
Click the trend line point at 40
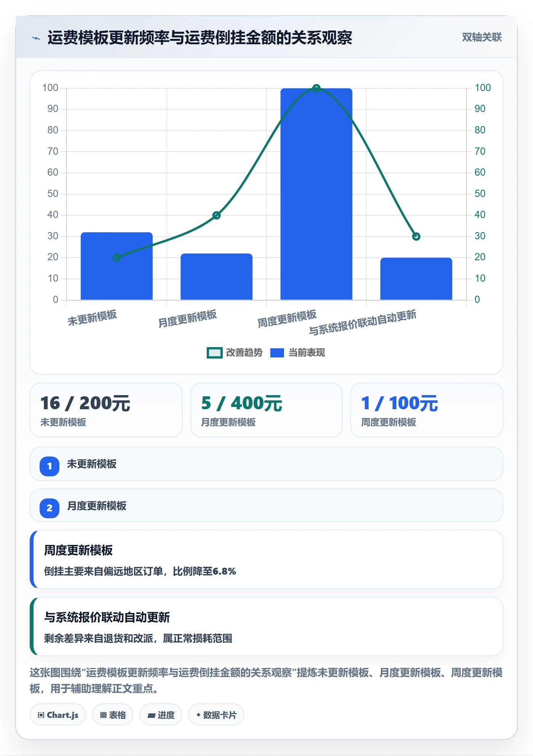[216, 215]
